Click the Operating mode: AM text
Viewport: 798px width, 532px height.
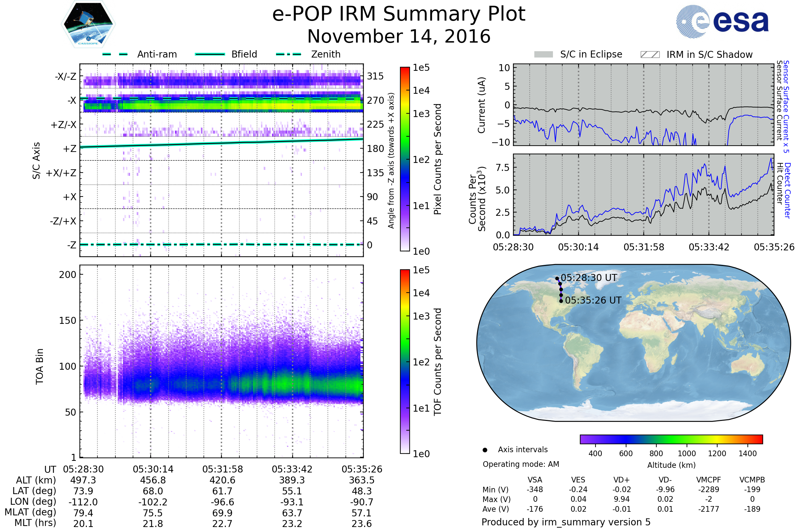[521, 464]
